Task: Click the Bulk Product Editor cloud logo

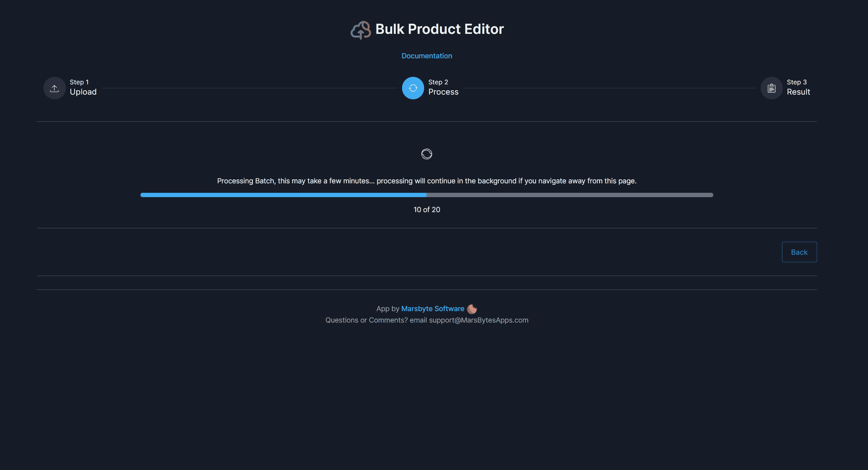Action: click(x=360, y=29)
